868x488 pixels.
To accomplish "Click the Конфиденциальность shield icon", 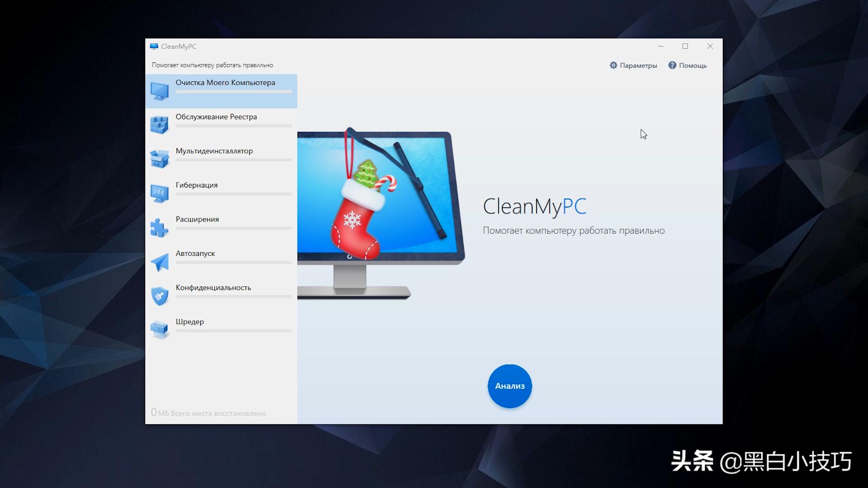I will point(160,296).
